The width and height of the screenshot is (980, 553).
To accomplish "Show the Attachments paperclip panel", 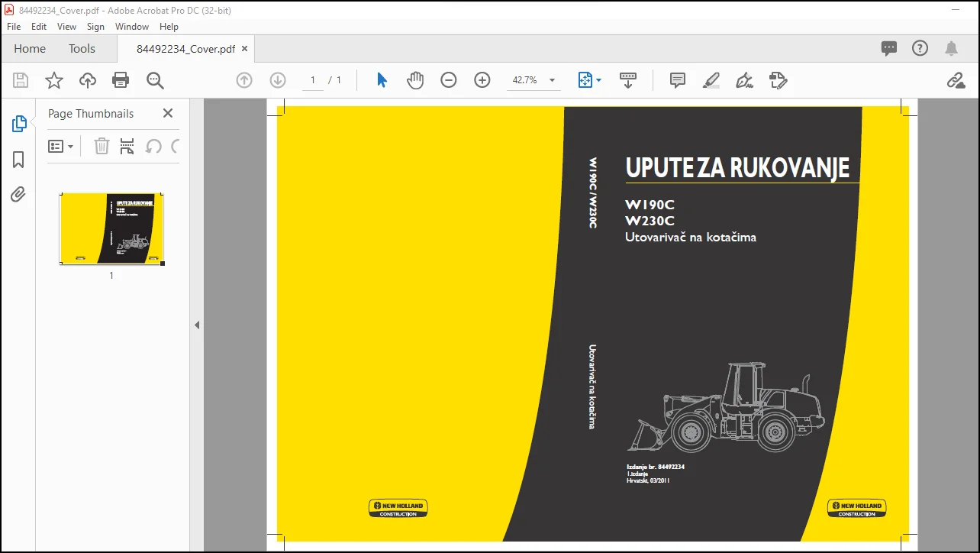I will (19, 195).
